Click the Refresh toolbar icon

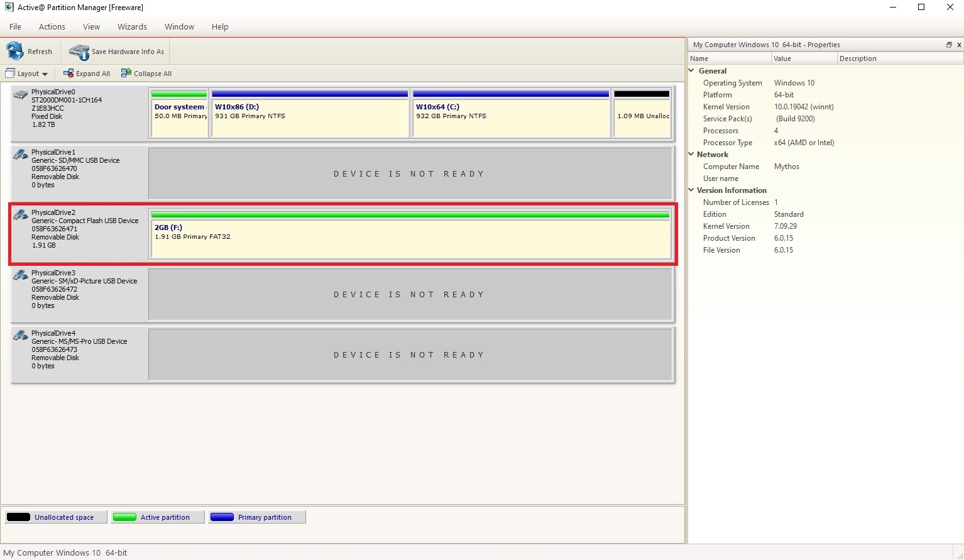tap(15, 52)
